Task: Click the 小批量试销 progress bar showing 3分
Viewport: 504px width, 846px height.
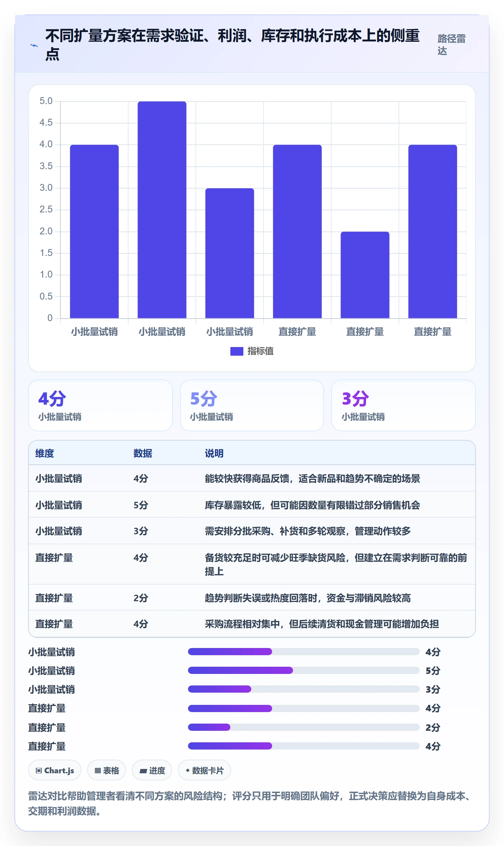Action: (304, 689)
